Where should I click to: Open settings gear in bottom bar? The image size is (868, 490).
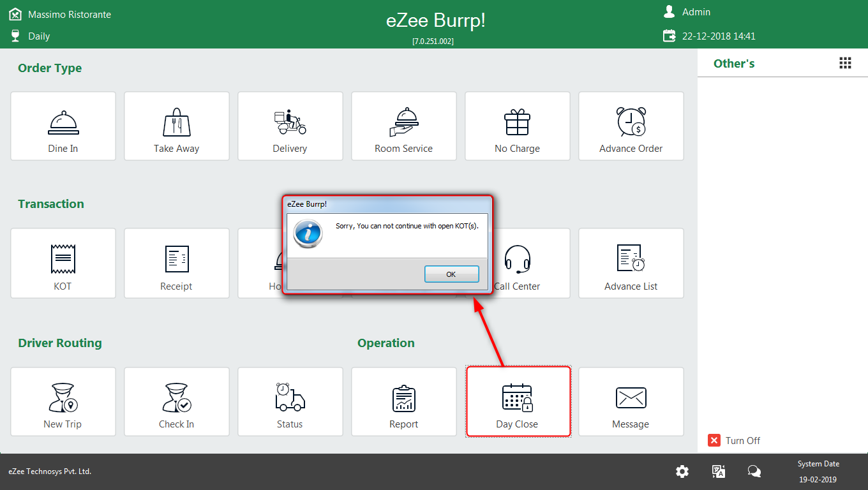(x=682, y=471)
